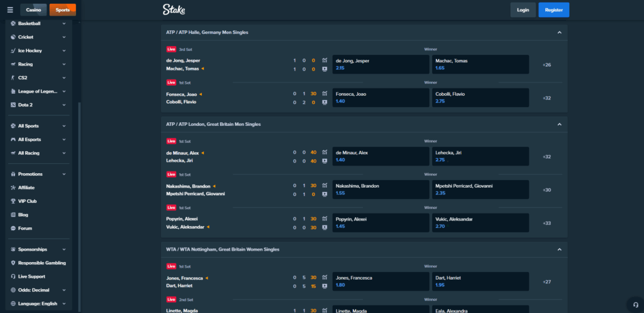
Task: Open +30 more markets for Nakashima match
Action: (547, 190)
